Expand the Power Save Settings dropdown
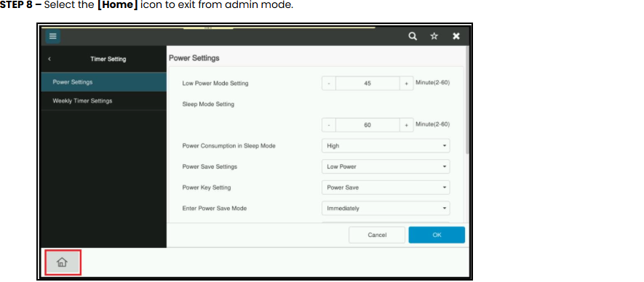This screenshot has width=644, height=282. pos(386,166)
